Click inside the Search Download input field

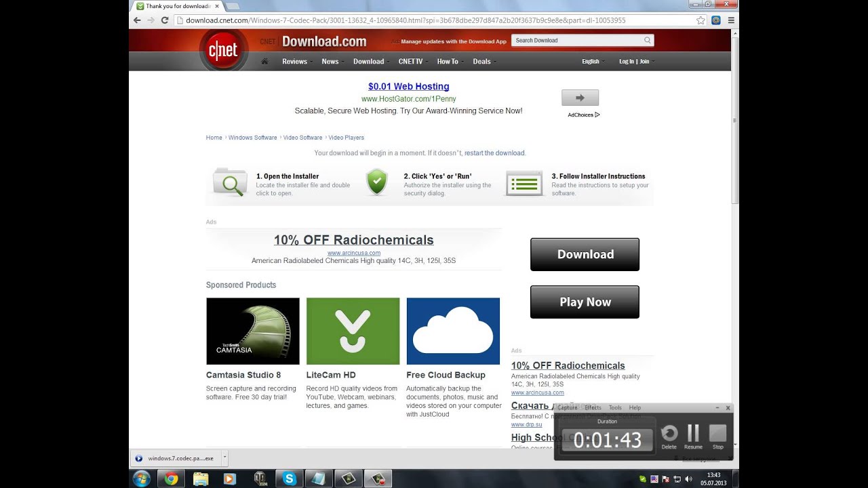point(576,41)
